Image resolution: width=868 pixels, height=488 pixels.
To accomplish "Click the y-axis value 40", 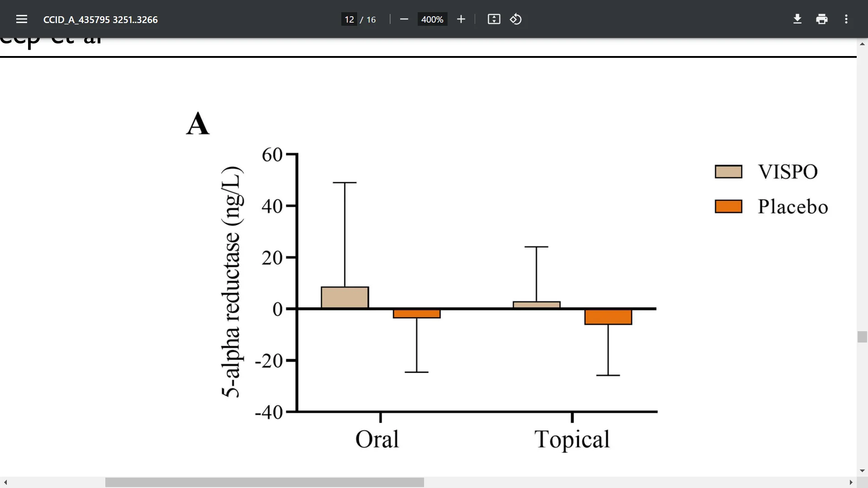I will (x=272, y=206).
